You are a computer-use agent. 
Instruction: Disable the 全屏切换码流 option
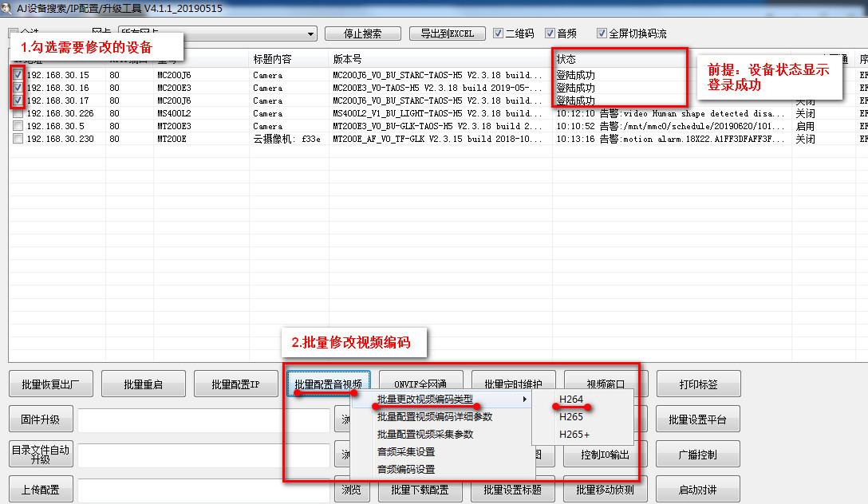click(602, 33)
